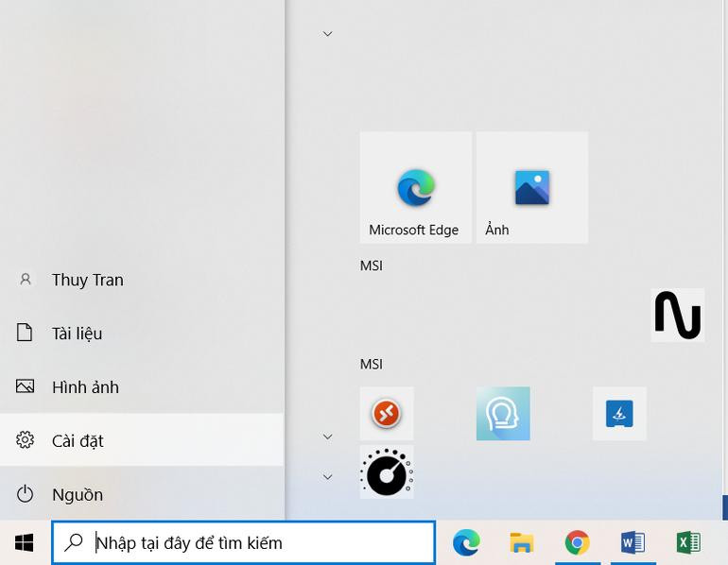Open Cài đặt (Settings)
The width and height of the screenshot is (728, 565).
pos(78,440)
